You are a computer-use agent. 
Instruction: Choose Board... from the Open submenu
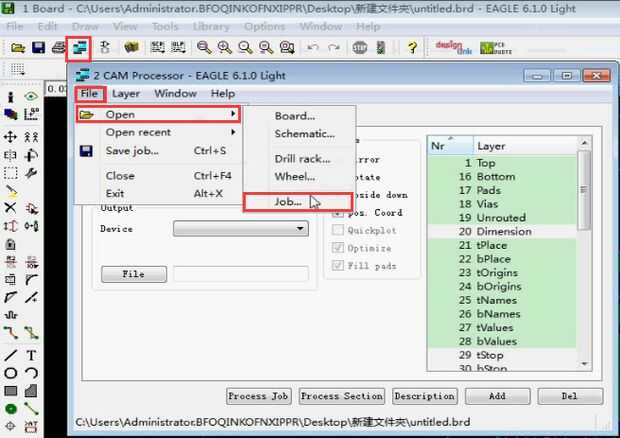point(295,116)
